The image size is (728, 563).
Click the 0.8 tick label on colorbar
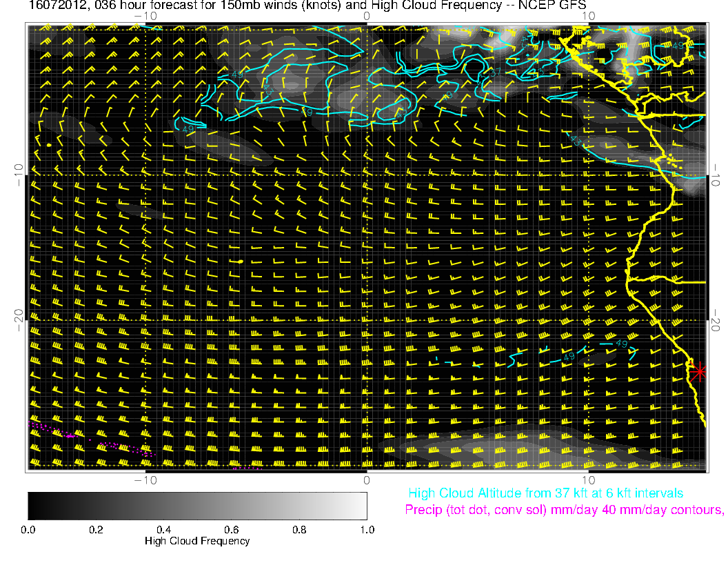pyautogui.click(x=299, y=529)
